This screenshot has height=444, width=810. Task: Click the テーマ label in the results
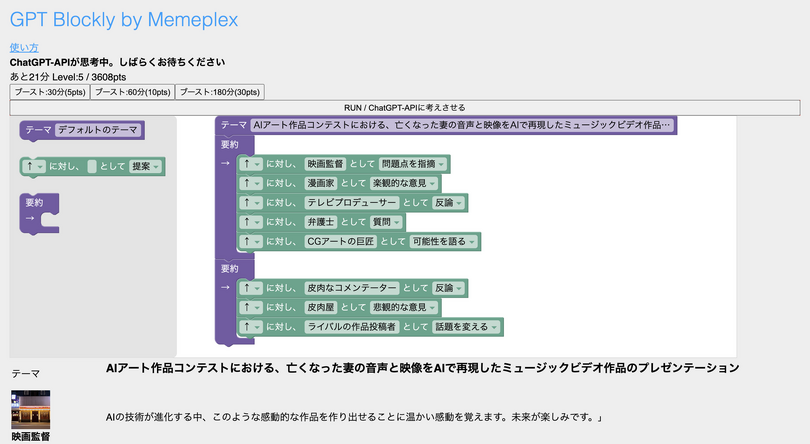point(25,374)
